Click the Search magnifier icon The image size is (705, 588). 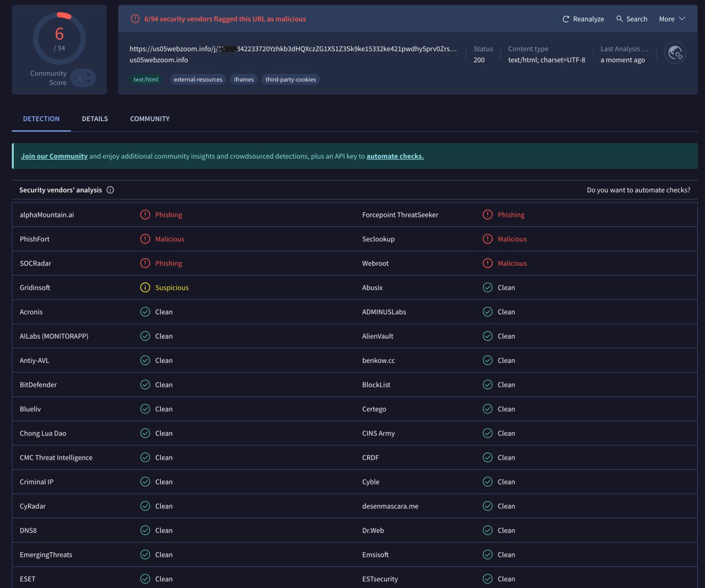620,19
